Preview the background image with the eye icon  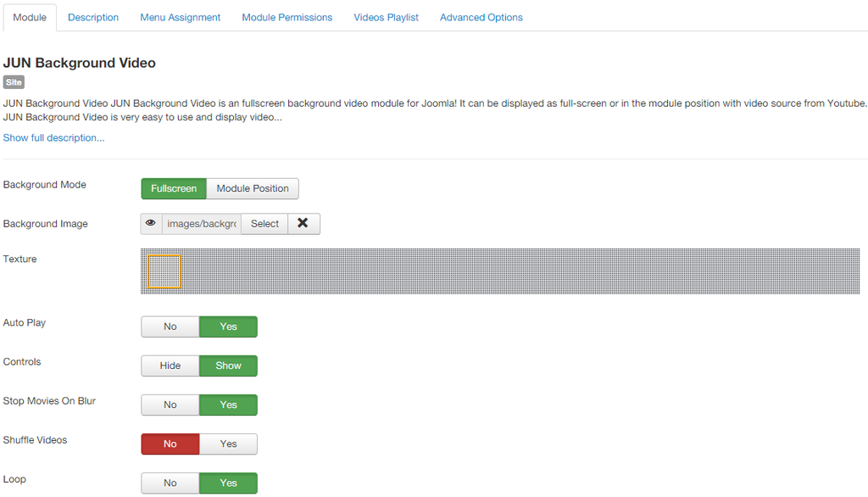tap(151, 224)
